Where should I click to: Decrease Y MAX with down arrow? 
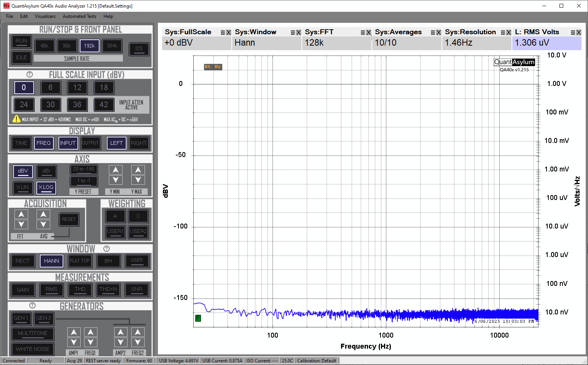click(138, 180)
